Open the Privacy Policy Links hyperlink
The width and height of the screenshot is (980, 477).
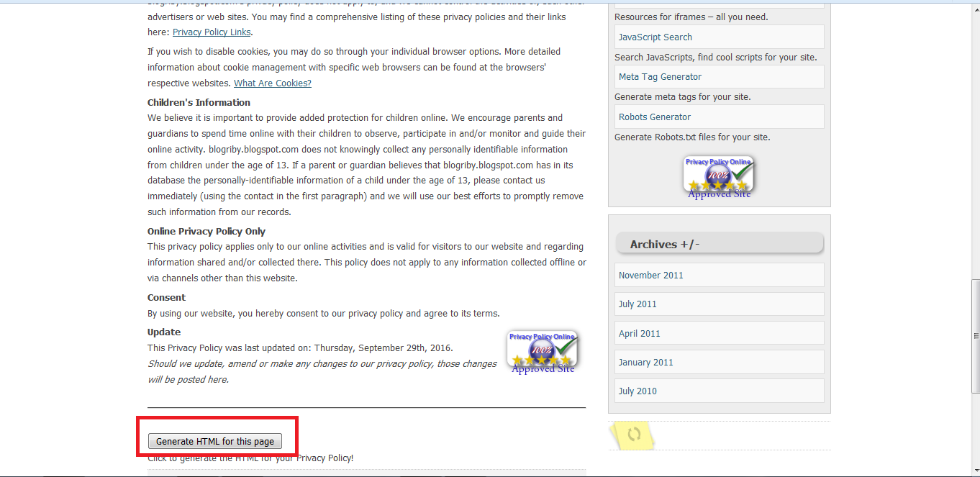coord(212,32)
